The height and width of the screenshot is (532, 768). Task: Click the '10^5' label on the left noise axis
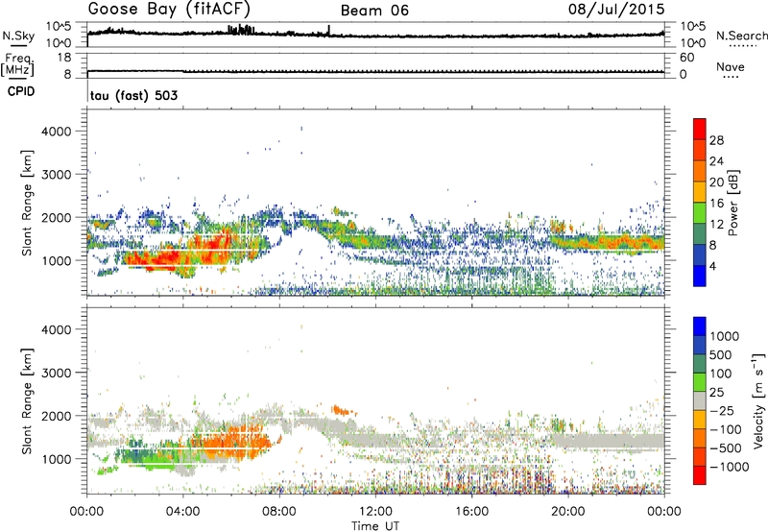(x=59, y=27)
